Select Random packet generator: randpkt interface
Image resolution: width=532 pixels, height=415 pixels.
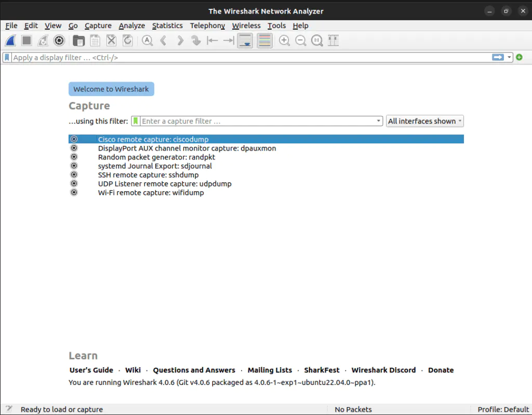click(156, 157)
